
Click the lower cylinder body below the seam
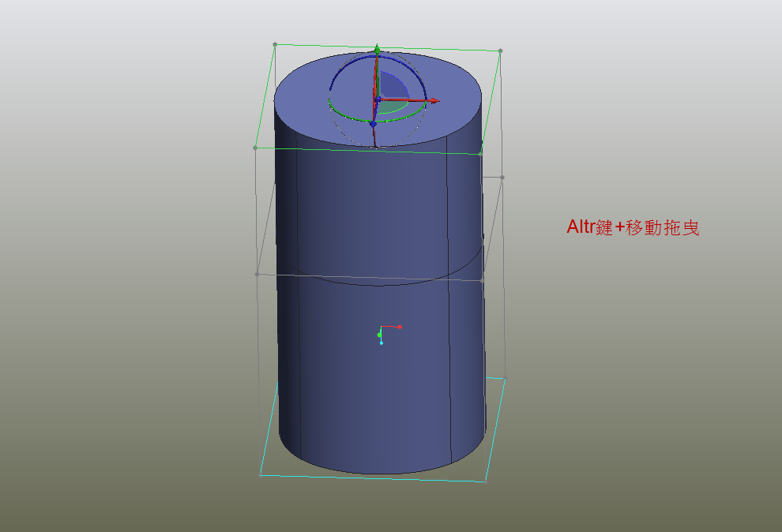332,379
